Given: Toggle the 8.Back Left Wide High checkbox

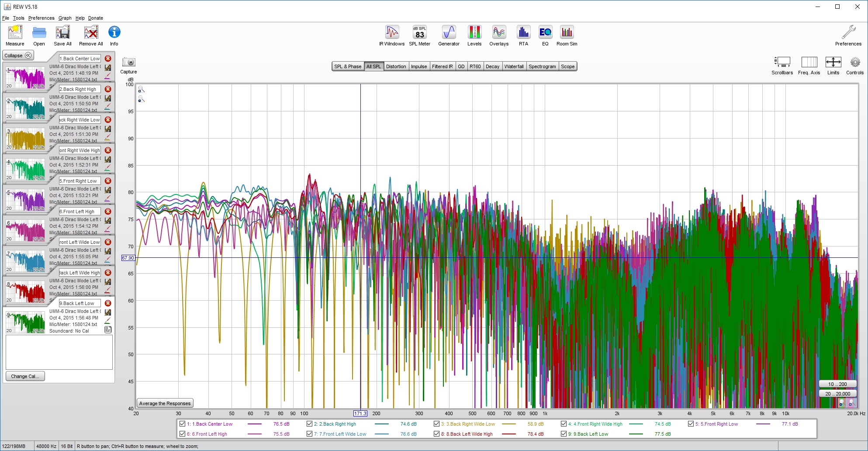Looking at the screenshot, I should point(437,434).
